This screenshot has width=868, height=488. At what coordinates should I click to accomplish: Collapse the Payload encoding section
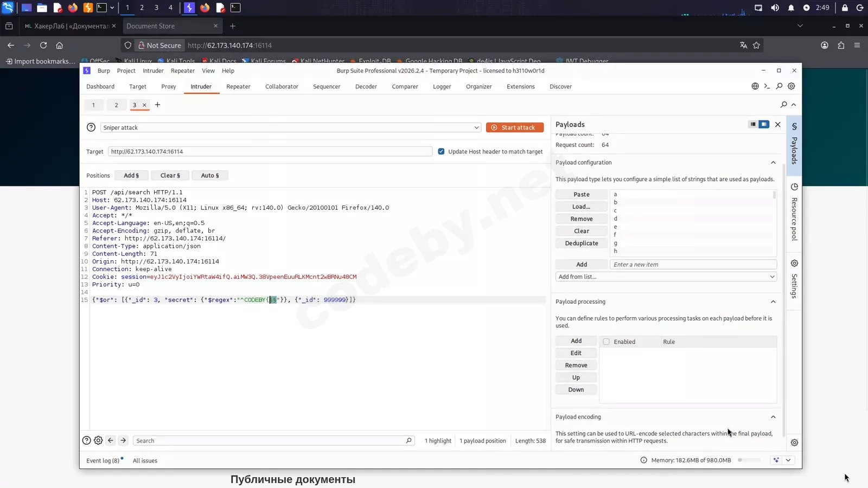(x=773, y=417)
